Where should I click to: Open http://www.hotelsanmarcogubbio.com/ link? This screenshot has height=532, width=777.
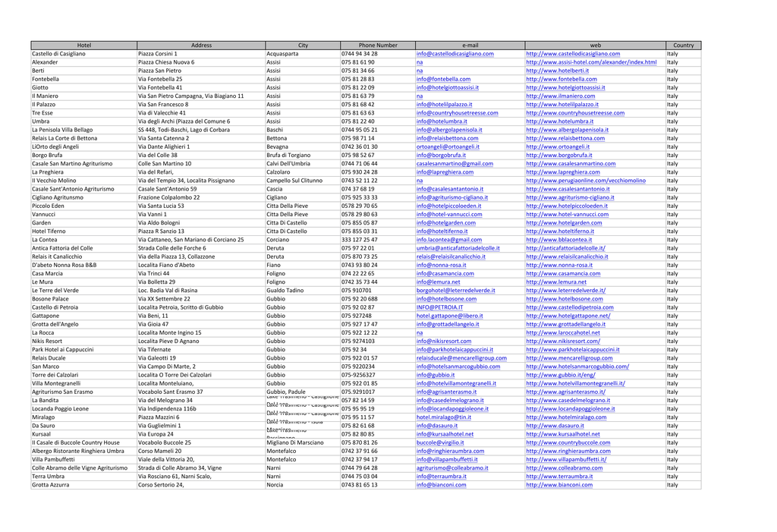577,367
